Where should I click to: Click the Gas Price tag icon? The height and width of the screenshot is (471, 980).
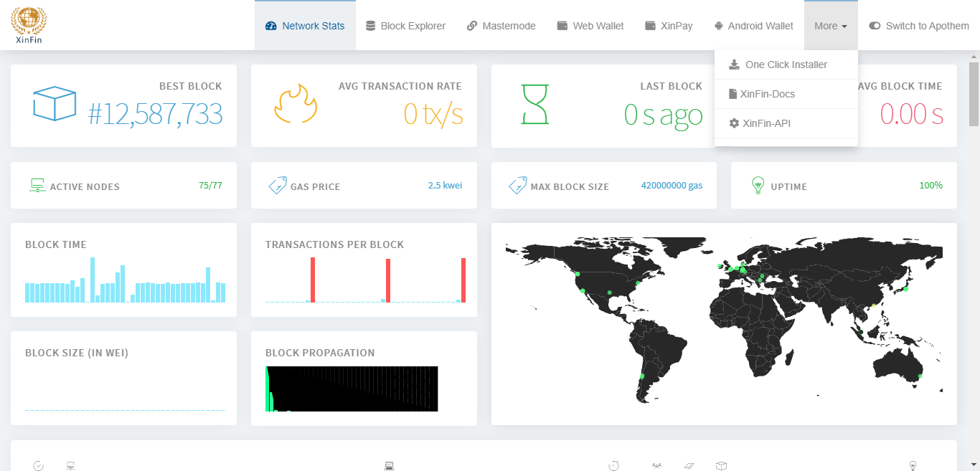[278, 186]
